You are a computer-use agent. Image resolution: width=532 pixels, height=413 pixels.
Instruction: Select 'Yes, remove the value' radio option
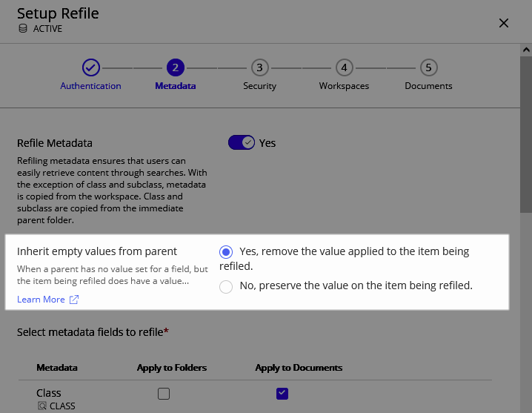click(226, 252)
